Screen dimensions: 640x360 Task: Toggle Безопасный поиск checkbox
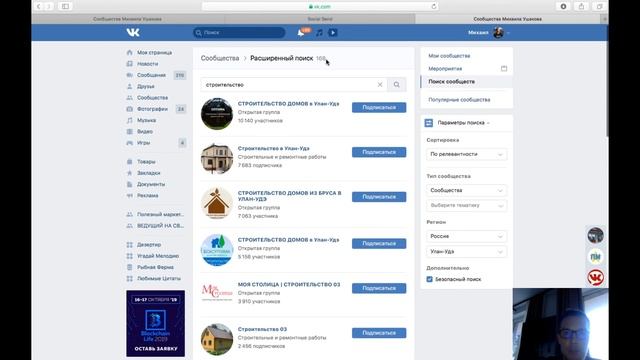(x=429, y=279)
